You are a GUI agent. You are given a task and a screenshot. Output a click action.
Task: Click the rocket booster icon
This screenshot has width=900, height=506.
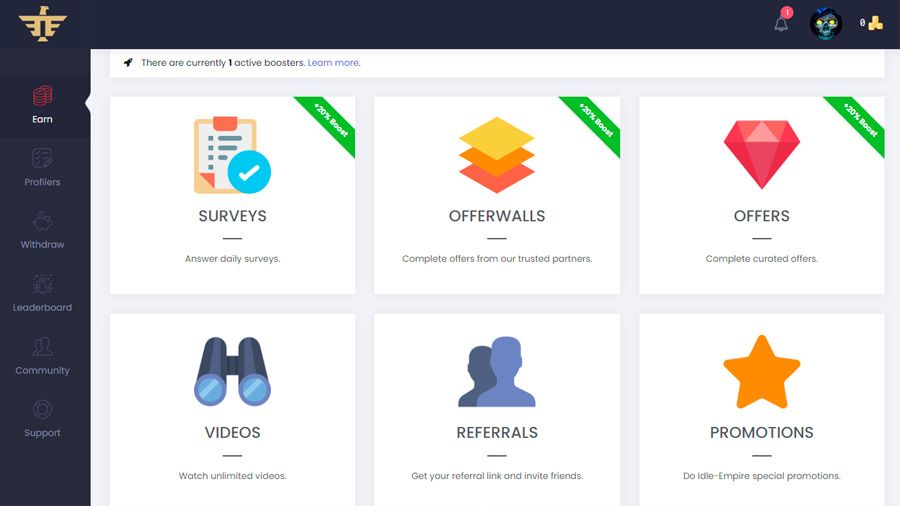tap(128, 62)
